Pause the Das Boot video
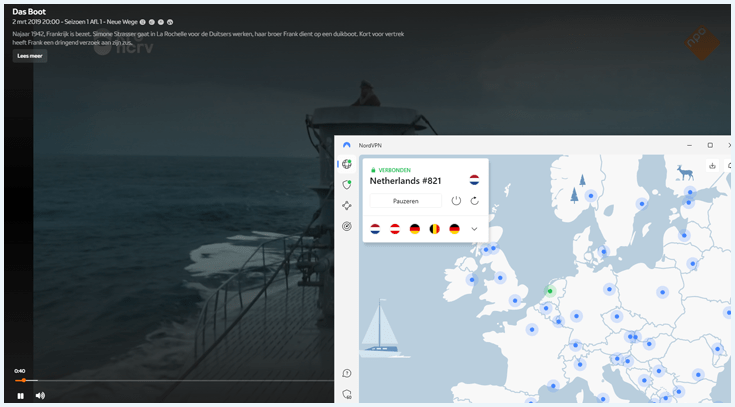735x407 pixels. tap(21, 396)
